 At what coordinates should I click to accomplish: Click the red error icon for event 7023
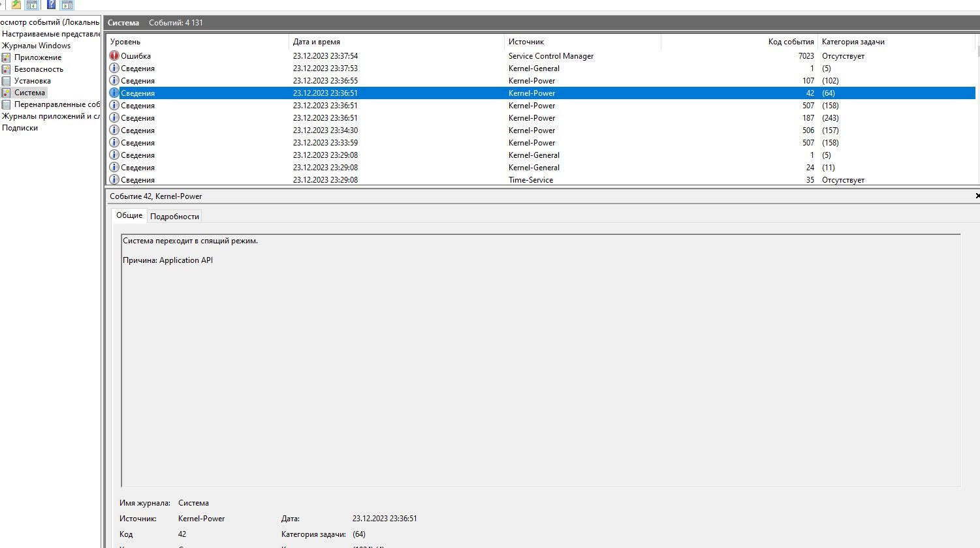114,56
